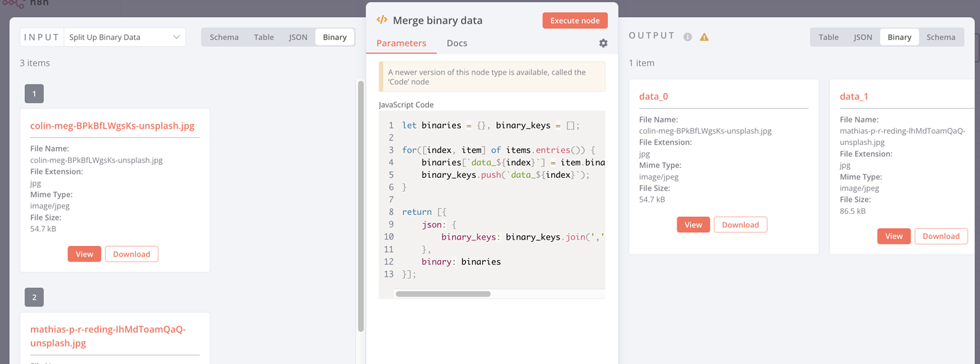This screenshot has height=364, width=980.
Task: Select the Parameters tab
Action: pos(401,43)
